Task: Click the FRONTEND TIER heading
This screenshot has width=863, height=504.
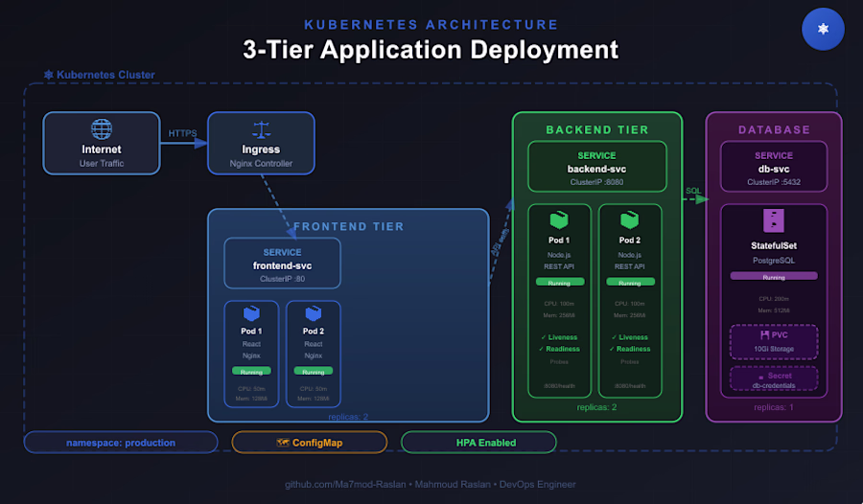Action: click(x=348, y=227)
